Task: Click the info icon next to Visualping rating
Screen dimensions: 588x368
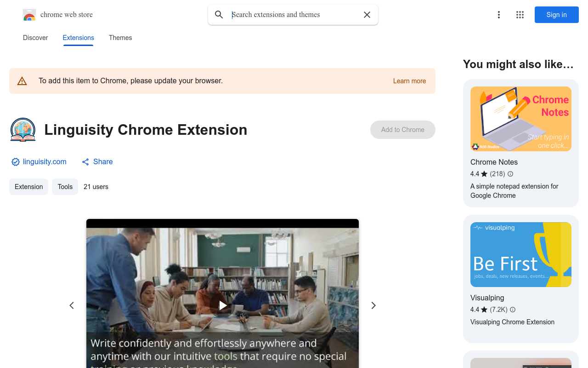Action: [x=513, y=310]
